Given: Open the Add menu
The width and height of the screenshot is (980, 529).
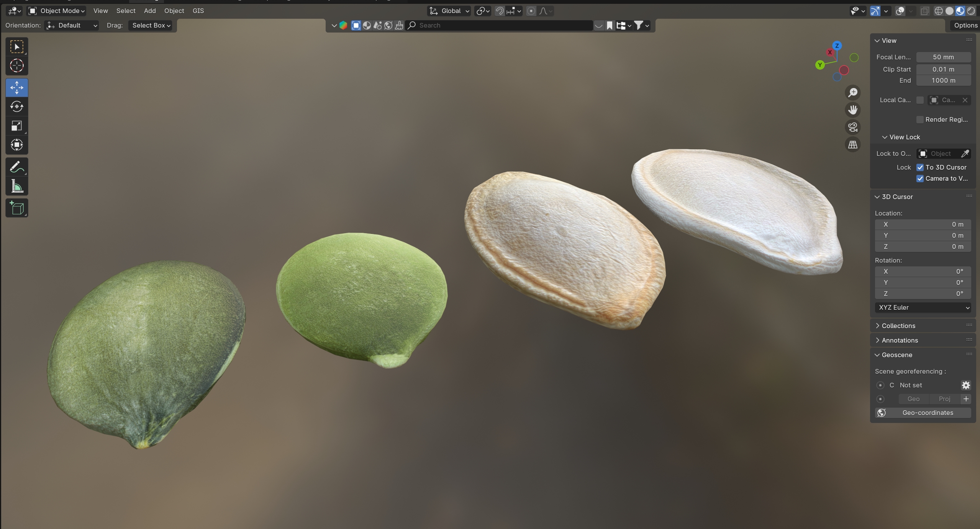Looking at the screenshot, I should click(x=150, y=11).
